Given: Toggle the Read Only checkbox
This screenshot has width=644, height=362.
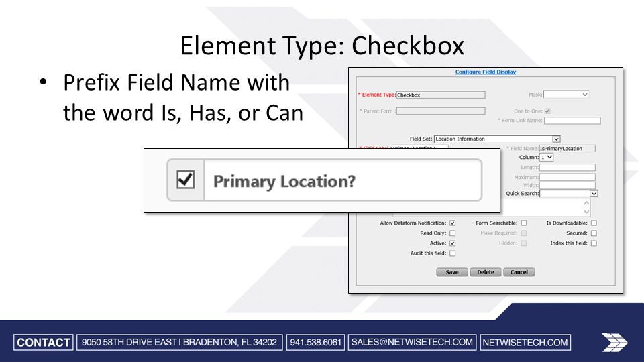Looking at the screenshot, I should tap(452, 233).
